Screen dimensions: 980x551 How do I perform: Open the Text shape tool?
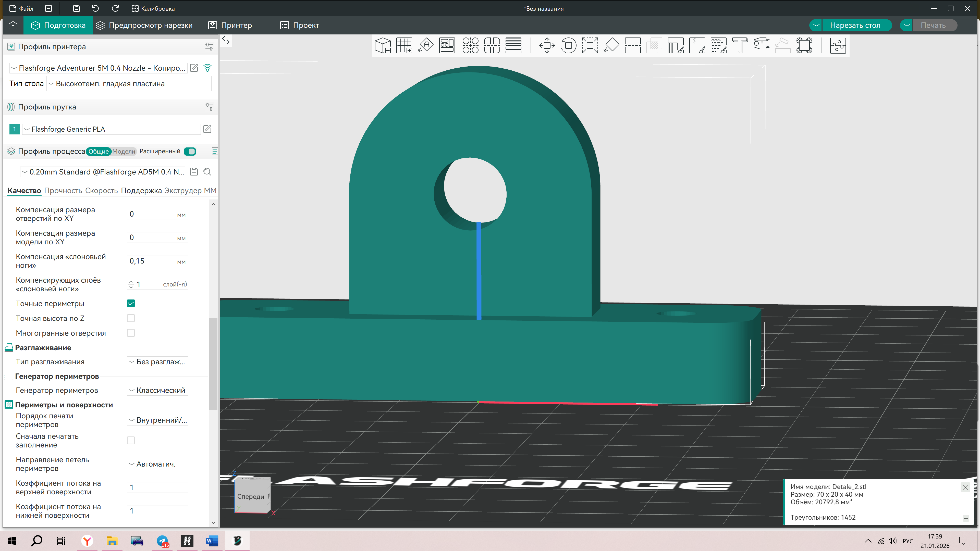[740, 46]
